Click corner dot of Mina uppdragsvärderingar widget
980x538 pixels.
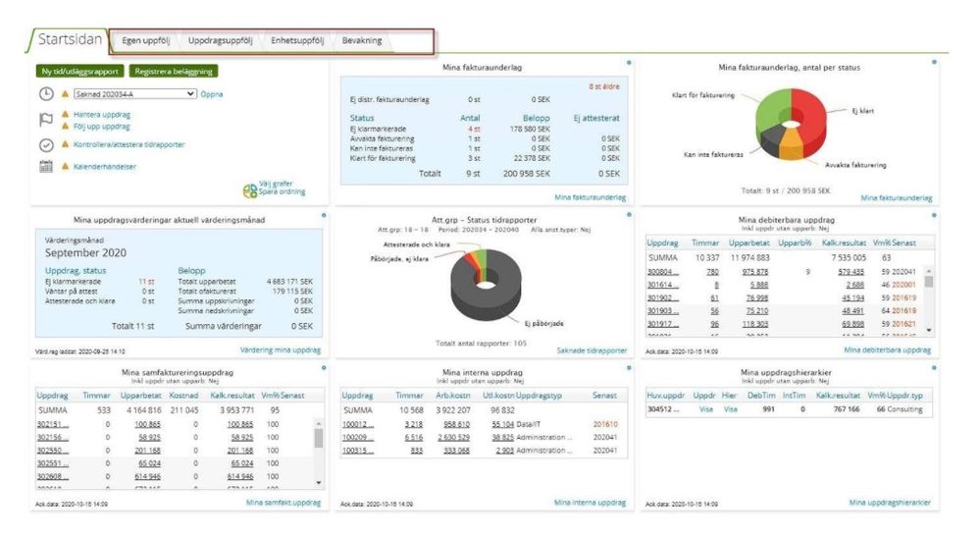point(324,215)
